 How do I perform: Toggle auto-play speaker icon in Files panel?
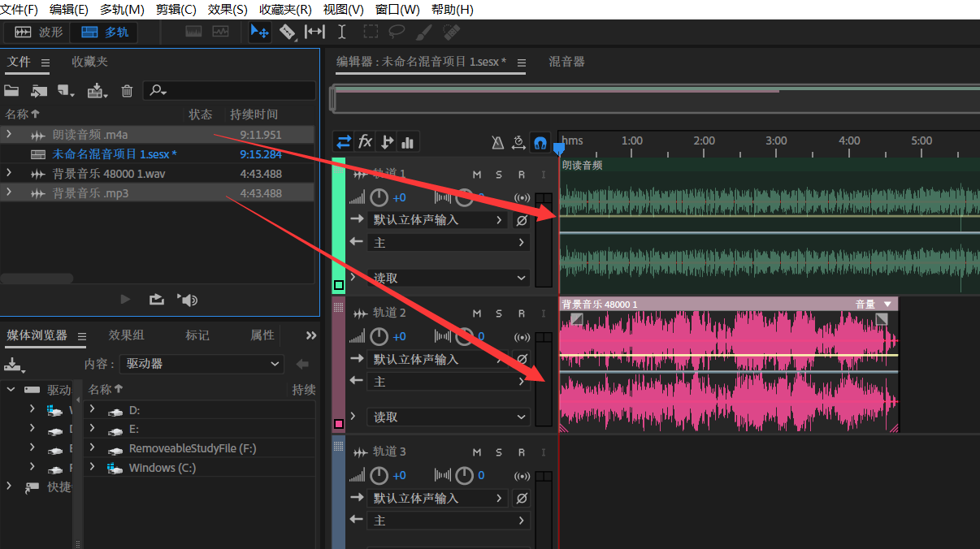(x=189, y=300)
